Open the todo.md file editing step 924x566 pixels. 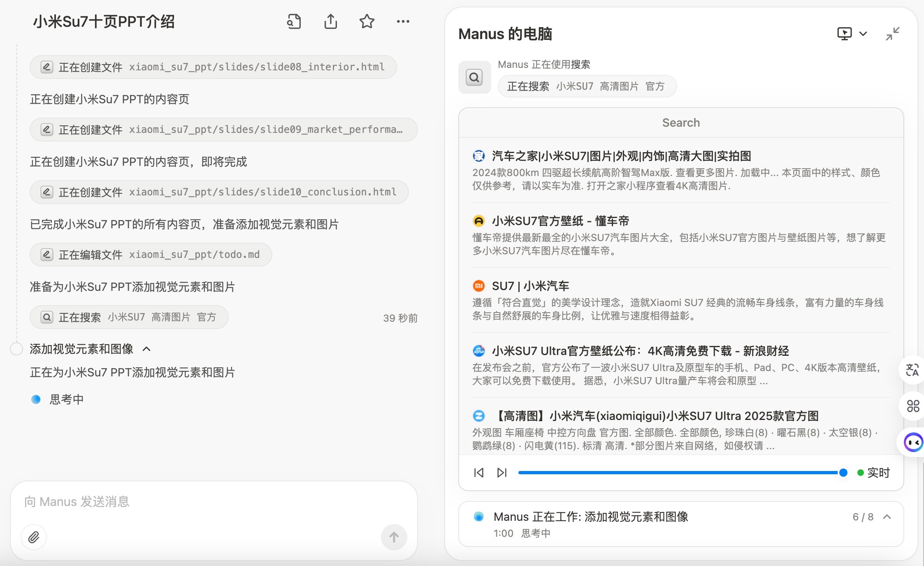[151, 255]
